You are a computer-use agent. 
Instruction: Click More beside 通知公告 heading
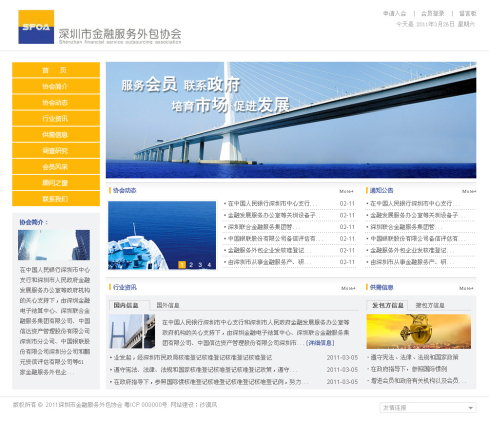[469, 191]
